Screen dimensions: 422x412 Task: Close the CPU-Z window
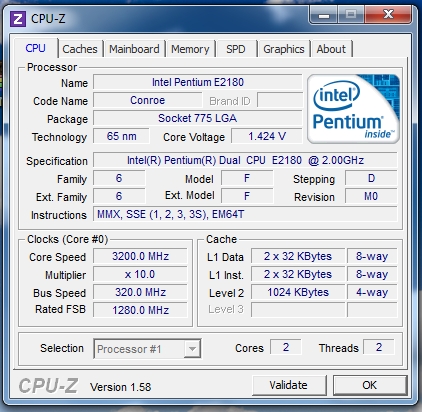pyautogui.click(x=388, y=15)
